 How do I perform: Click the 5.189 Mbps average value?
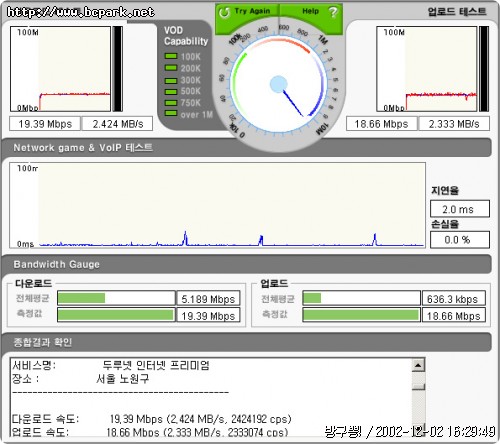pos(208,299)
